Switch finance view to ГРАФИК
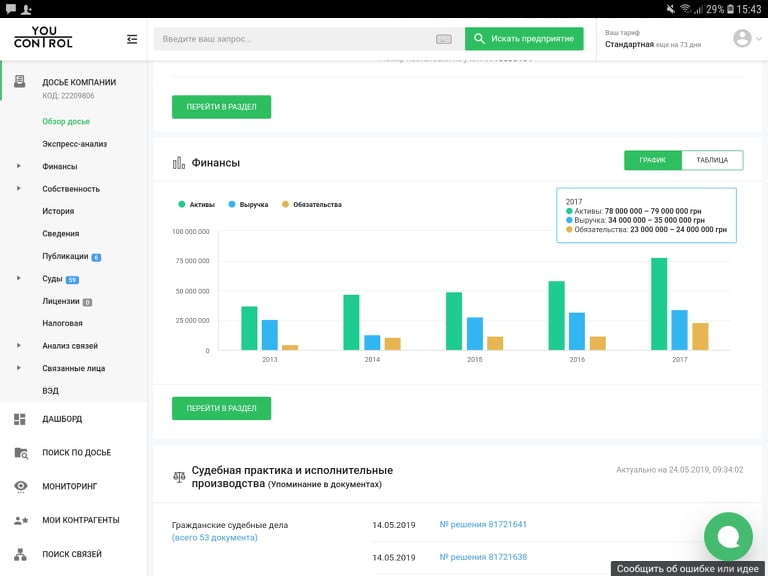 tap(652, 160)
